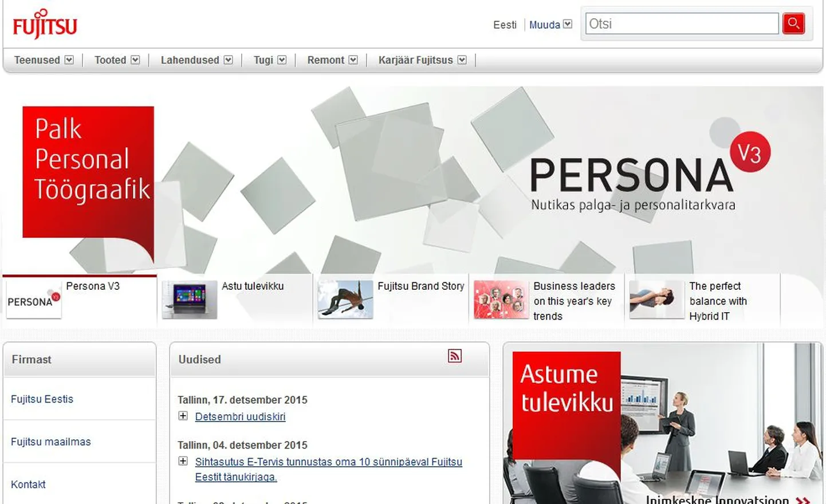826x504 pixels.
Task: Open the Fujitsu maailmas link
Action: 50,442
